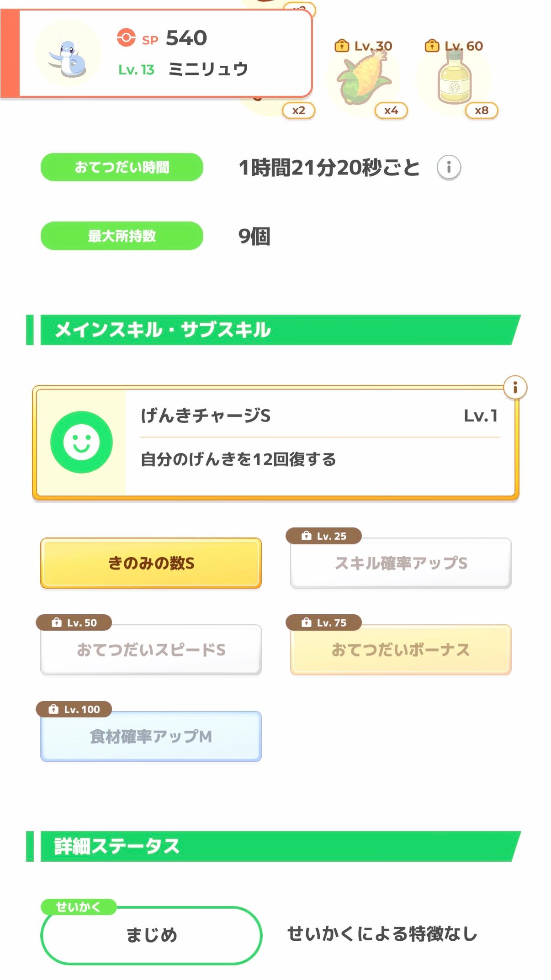Select the locked スキル確率アップS sub skill
551x980 pixels.
[x=401, y=564]
